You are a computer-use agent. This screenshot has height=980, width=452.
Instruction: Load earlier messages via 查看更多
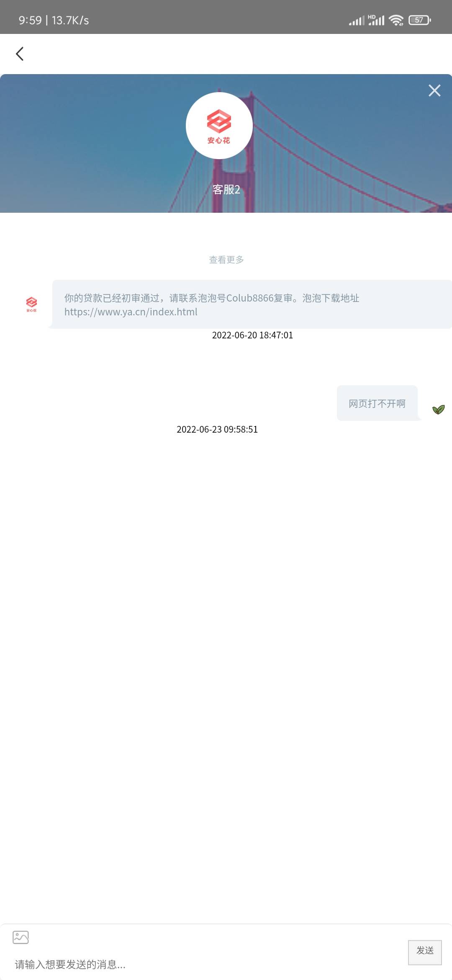point(226,260)
